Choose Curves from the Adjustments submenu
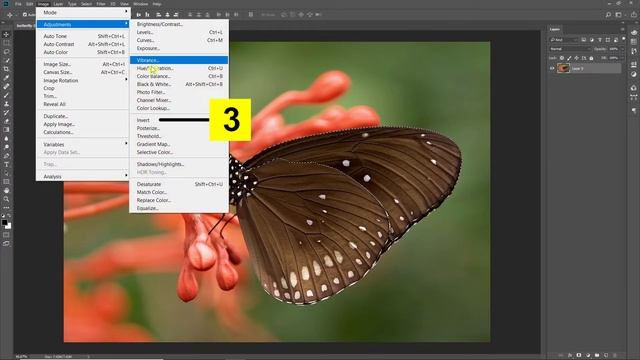The image size is (640, 360). pyautogui.click(x=179, y=40)
